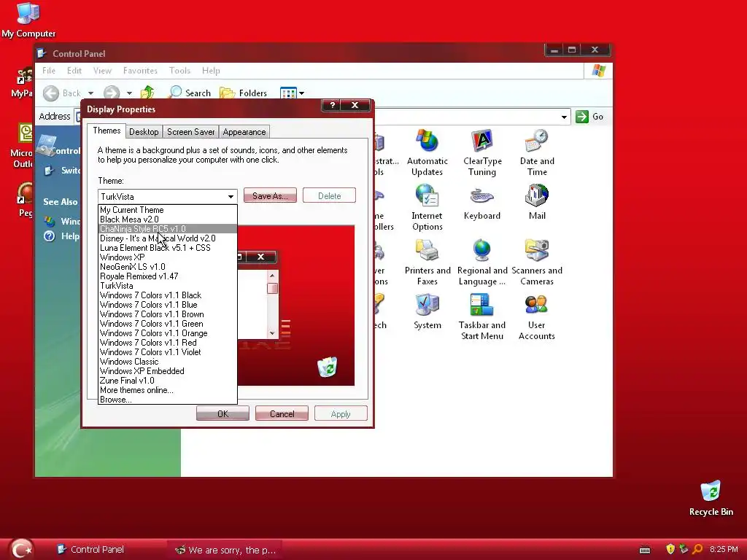This screenshot has width=747, height=560.
Task: Open Printers and Faxes icon
Action: 427,262
